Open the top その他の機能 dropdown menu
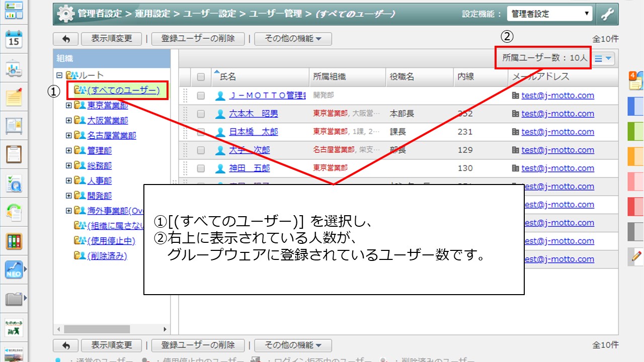Viewport: 644px width, 362px height. coord(292,39)
